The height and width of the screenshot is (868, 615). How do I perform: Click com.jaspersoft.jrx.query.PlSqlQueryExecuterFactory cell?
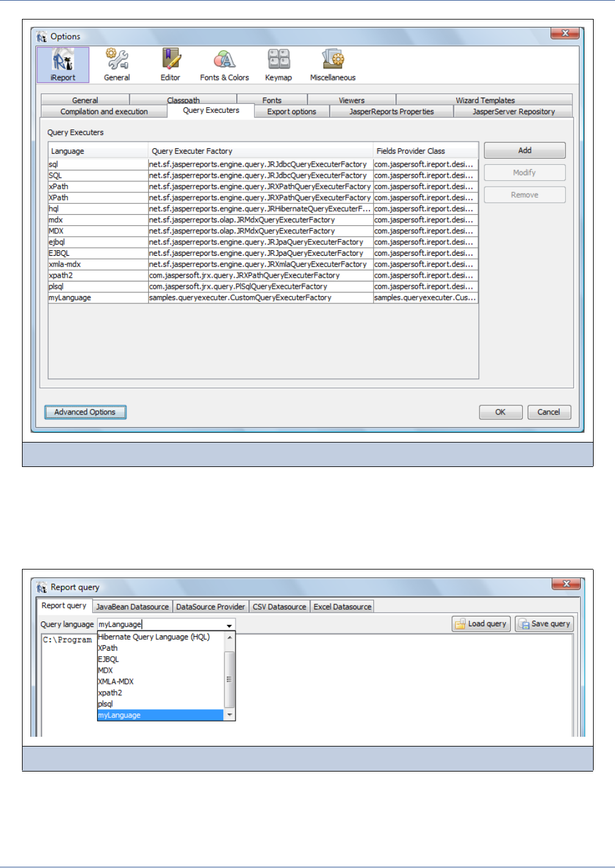(x=261, y=286)
